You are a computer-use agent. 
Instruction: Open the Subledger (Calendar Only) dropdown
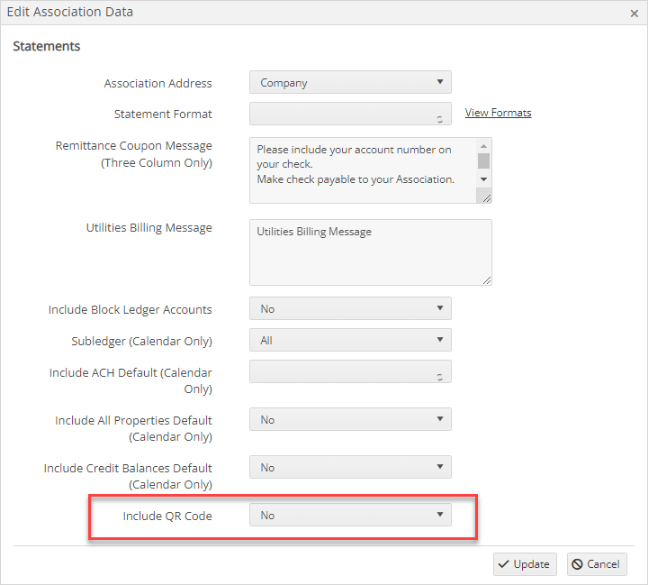point(350,340)
